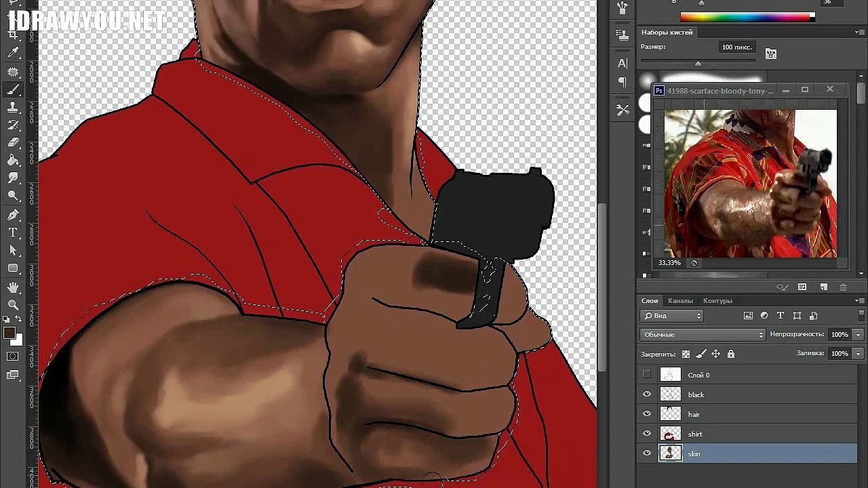The width and height of the screenshot is (868, 488).
Task: Delete brush trash icon
Action: click(843, 287)
